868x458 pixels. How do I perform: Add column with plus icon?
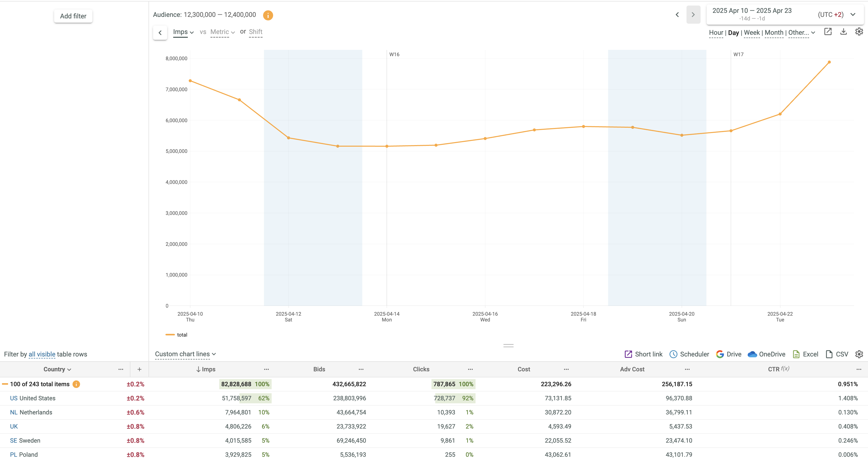click(x=139, y=369)
